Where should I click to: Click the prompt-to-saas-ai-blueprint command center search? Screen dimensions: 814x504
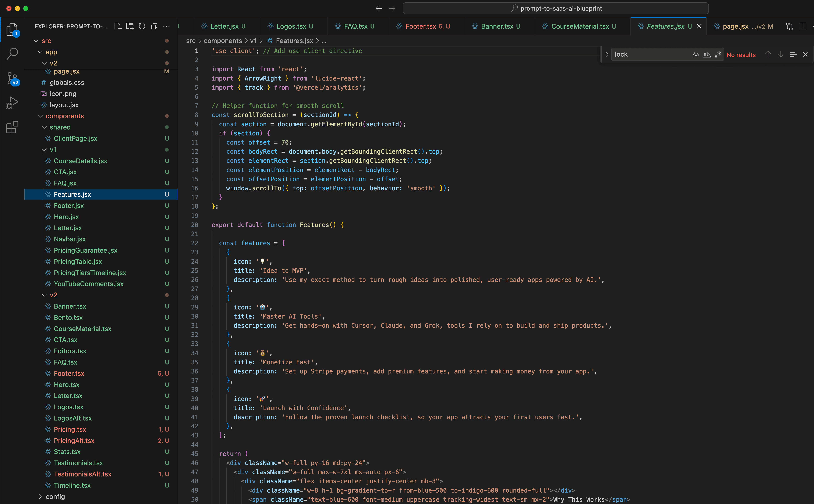tap(556, 8)
